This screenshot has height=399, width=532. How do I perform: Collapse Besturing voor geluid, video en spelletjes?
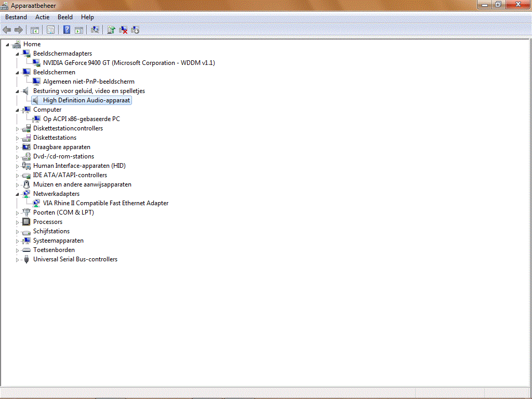coord(17,91)
